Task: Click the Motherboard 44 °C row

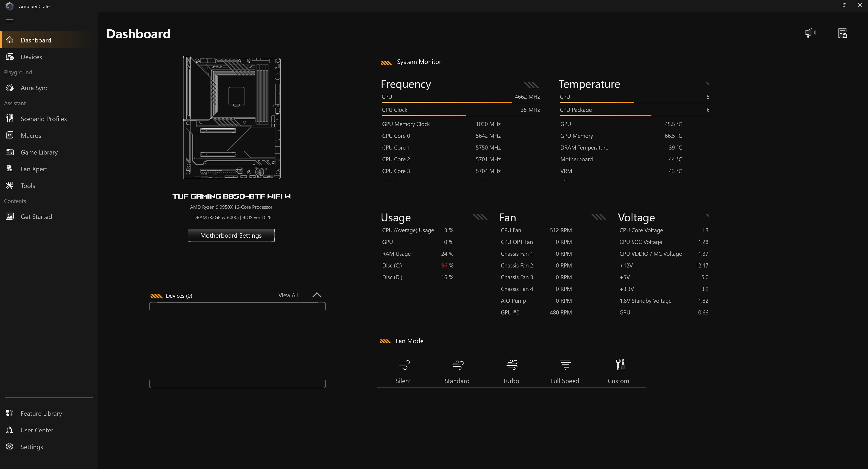Action: click(621, 159)
